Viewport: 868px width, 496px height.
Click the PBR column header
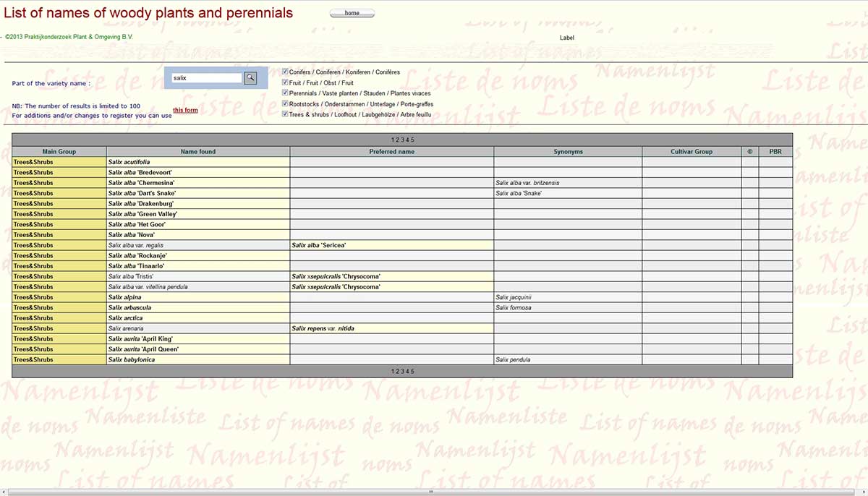pyautogui.click(x=775, y=152)
